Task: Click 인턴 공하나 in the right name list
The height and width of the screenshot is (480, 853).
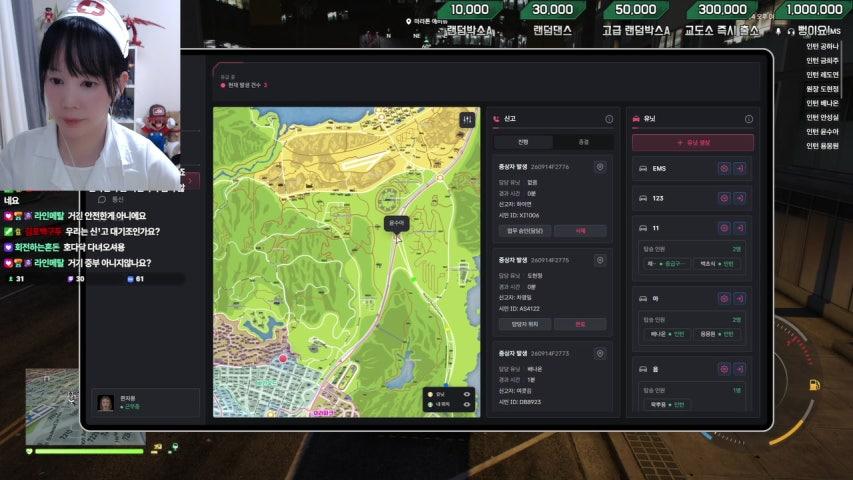Action: click(822, 46)
